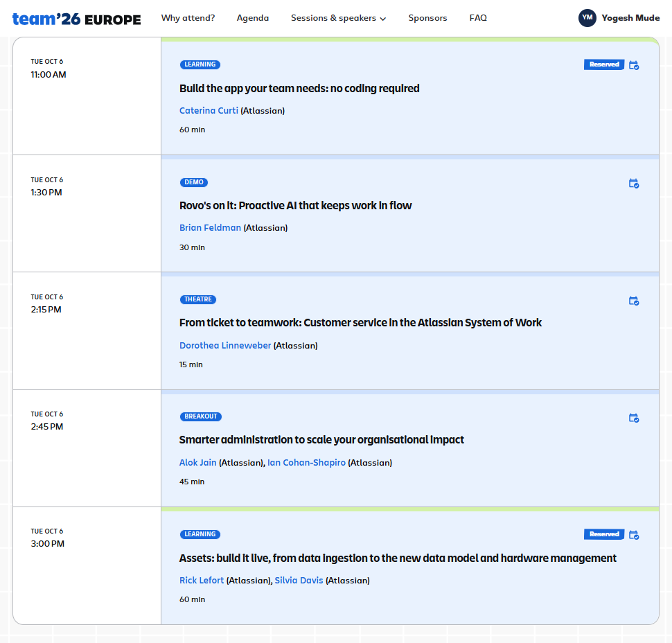Click calendar icon for Rovo's on it session
This screenshot has height=643, width=672.
(x=634, y=184)
